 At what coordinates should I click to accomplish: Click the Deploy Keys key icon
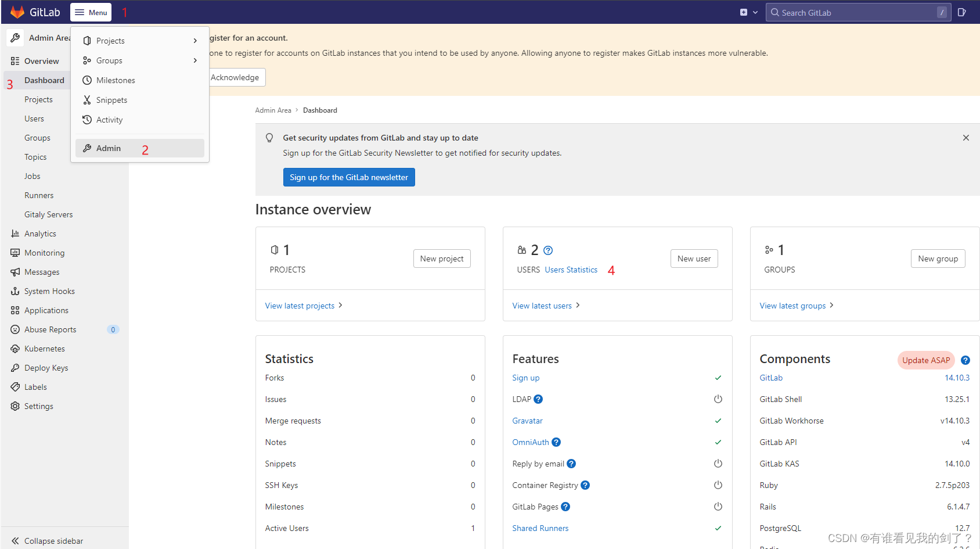coord(15,368)
